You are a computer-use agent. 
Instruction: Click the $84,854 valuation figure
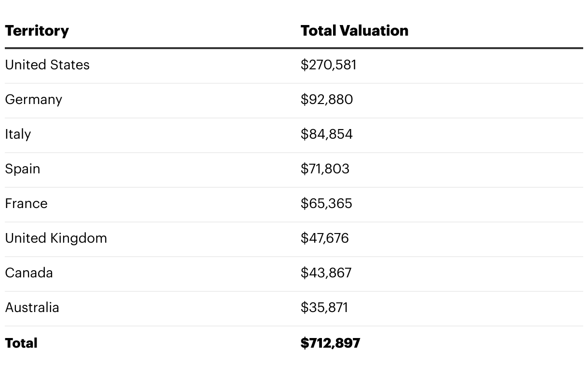tap(326, 134)
